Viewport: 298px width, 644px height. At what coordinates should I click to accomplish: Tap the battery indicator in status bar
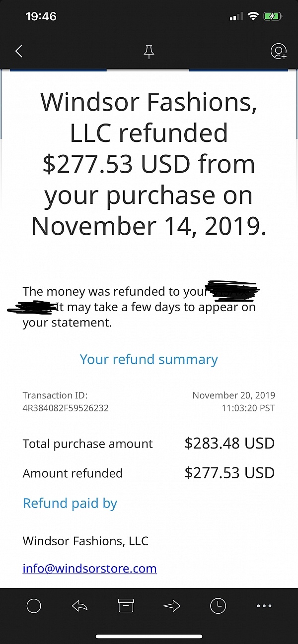274,16
